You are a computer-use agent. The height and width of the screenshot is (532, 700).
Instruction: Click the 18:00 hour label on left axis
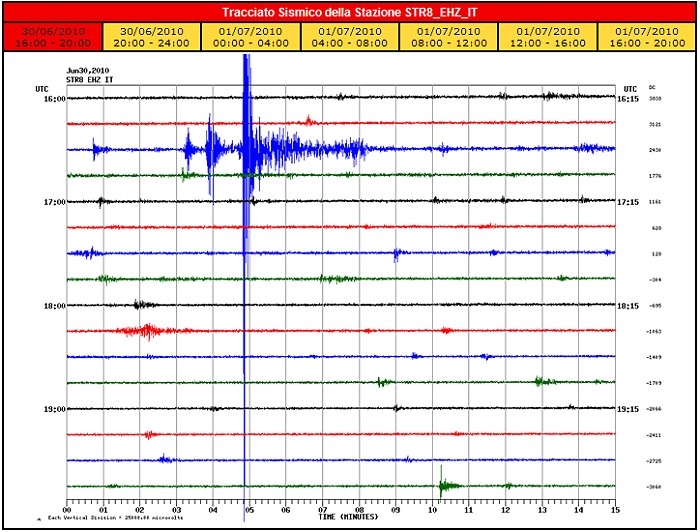52,306
